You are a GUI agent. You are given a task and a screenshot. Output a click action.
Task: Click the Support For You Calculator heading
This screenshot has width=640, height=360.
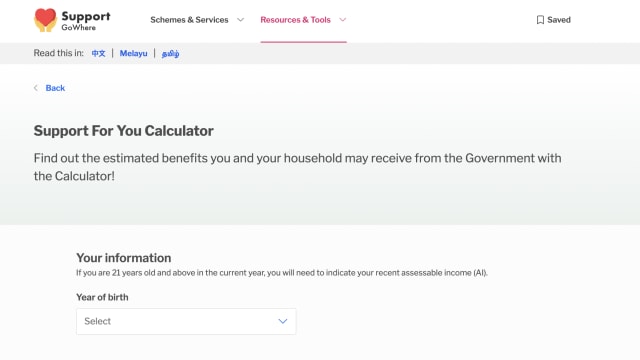124,131
